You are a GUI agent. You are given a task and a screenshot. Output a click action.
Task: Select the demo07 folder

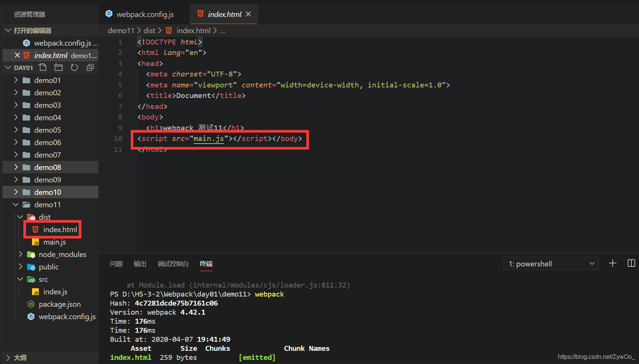(50, 155)
